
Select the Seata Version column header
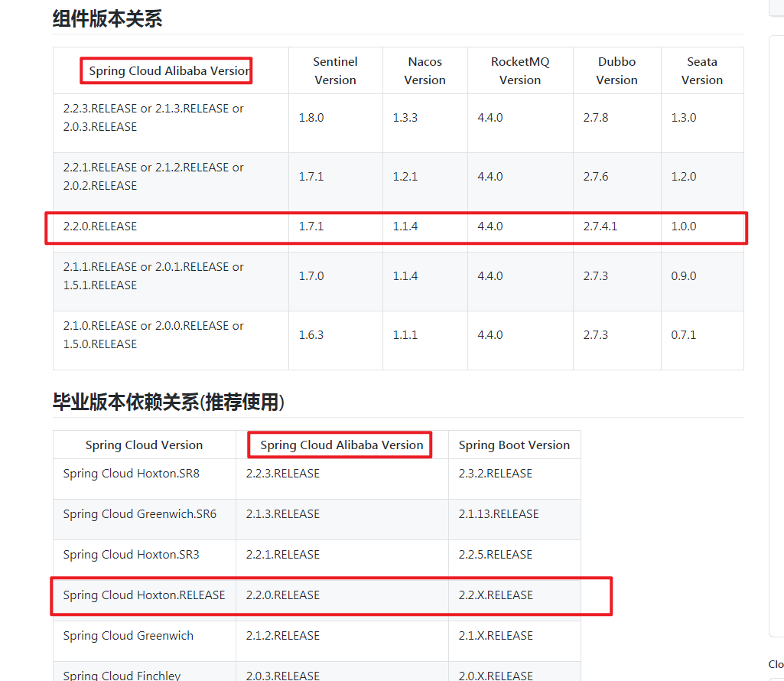click(702, 70)
